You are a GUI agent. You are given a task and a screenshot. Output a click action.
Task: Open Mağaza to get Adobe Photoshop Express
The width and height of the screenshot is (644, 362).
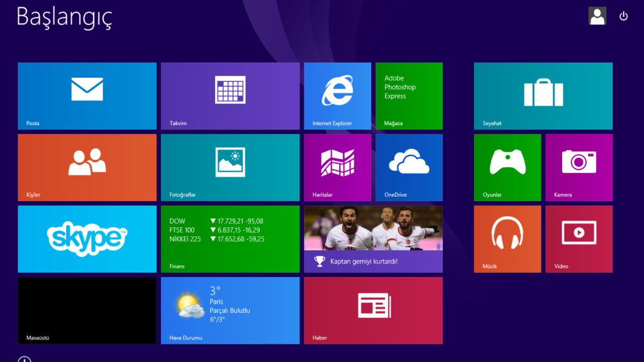[x=409, y=96]
